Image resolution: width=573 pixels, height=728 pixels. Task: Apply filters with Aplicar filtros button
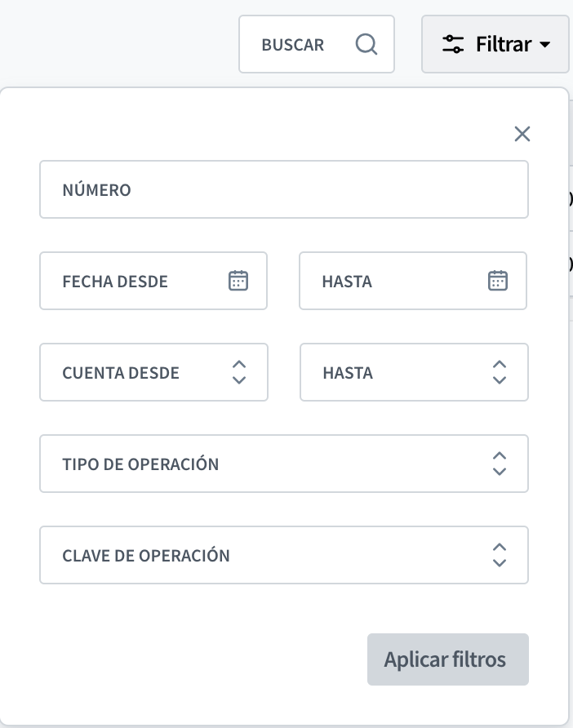click(x=448, y=659)
